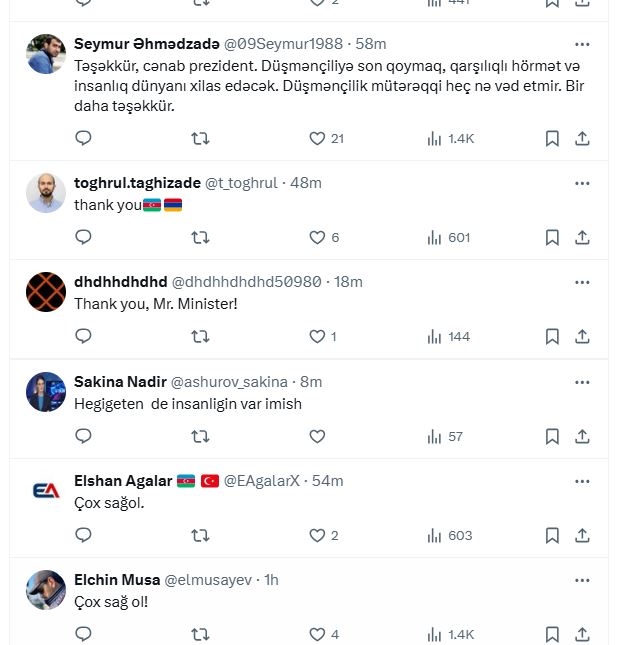Screen dimensions: 620x645
Task: Open Sakina Nadir's avatar
Action: [46, 392]
